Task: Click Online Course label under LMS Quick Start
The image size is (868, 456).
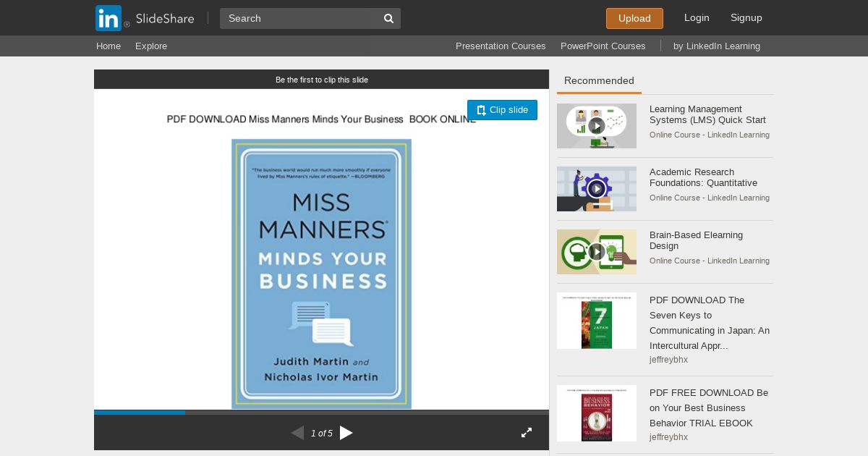Action: (710, 135)
